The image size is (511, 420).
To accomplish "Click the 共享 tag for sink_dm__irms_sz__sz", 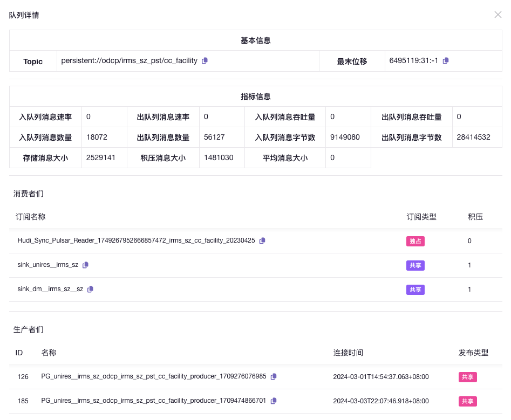I will pos(415,290).
